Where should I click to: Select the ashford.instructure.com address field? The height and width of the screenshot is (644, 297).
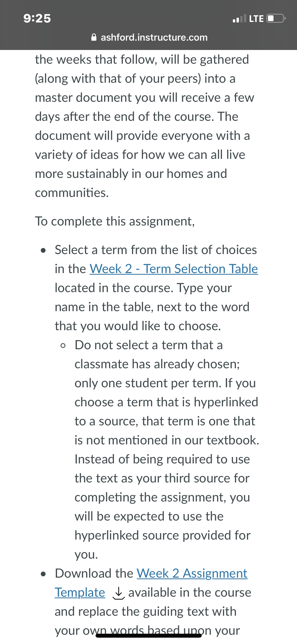point(149,37)
